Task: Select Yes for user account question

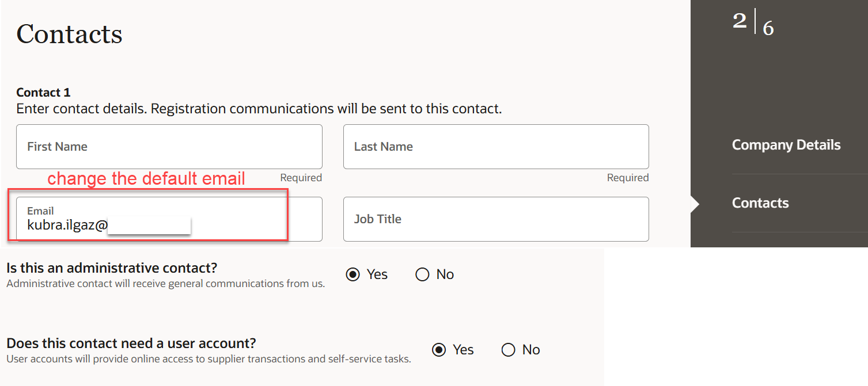Action: pyautogui.click(x=439, y=350)
